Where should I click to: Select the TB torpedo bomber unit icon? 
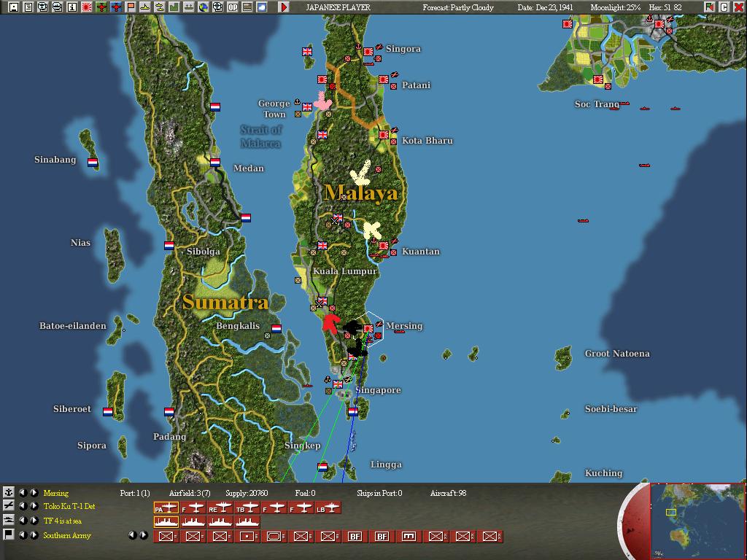247,508
